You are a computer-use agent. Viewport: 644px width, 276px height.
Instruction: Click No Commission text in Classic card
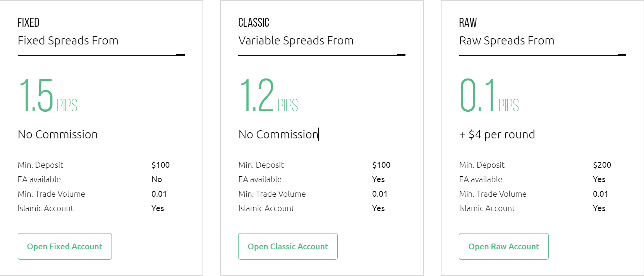coord(278,135)
